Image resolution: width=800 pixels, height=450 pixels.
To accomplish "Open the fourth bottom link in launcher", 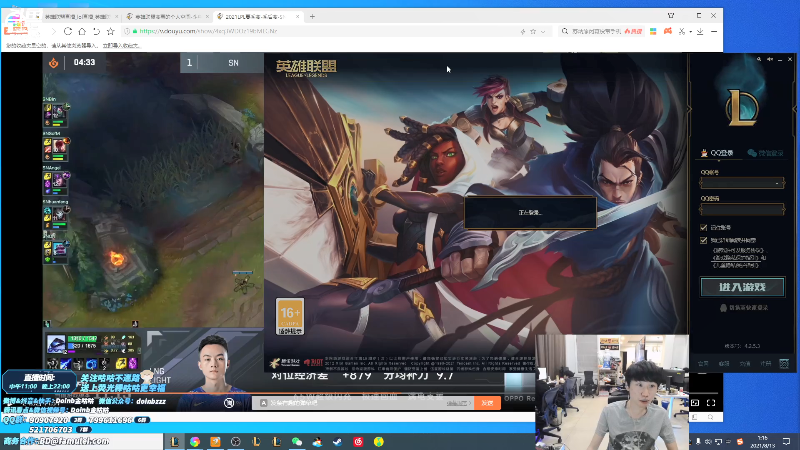I will (765, 363).
